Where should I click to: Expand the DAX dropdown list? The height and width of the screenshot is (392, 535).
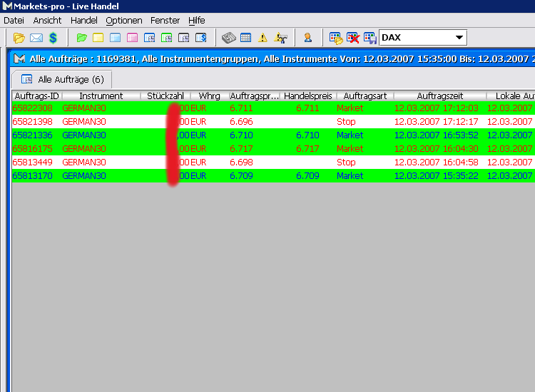click(x=459, y=38)
